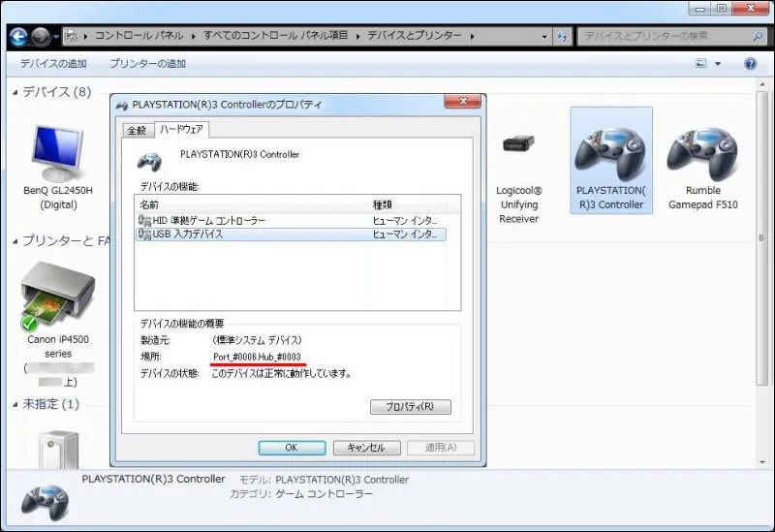Collapse the プリンターと FAX group
The width and height of the screenshot is (775, 532).
tap(15, 241)
